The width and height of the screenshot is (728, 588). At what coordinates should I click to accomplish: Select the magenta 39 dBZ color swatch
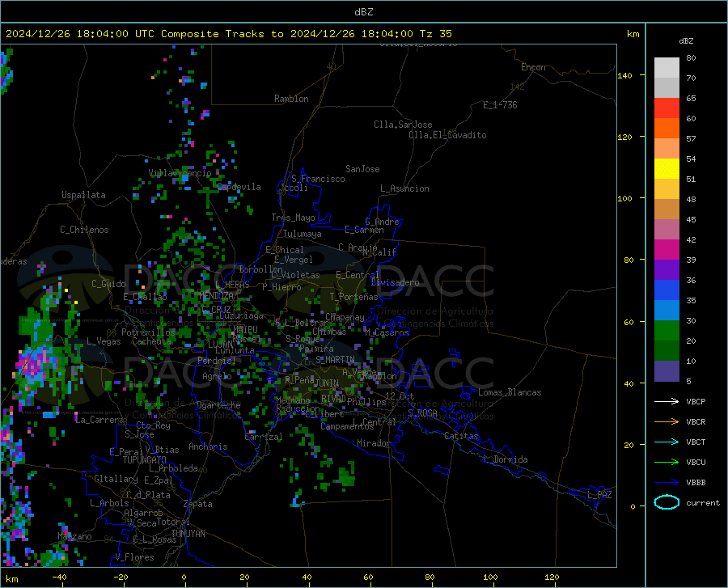(667, 250)
